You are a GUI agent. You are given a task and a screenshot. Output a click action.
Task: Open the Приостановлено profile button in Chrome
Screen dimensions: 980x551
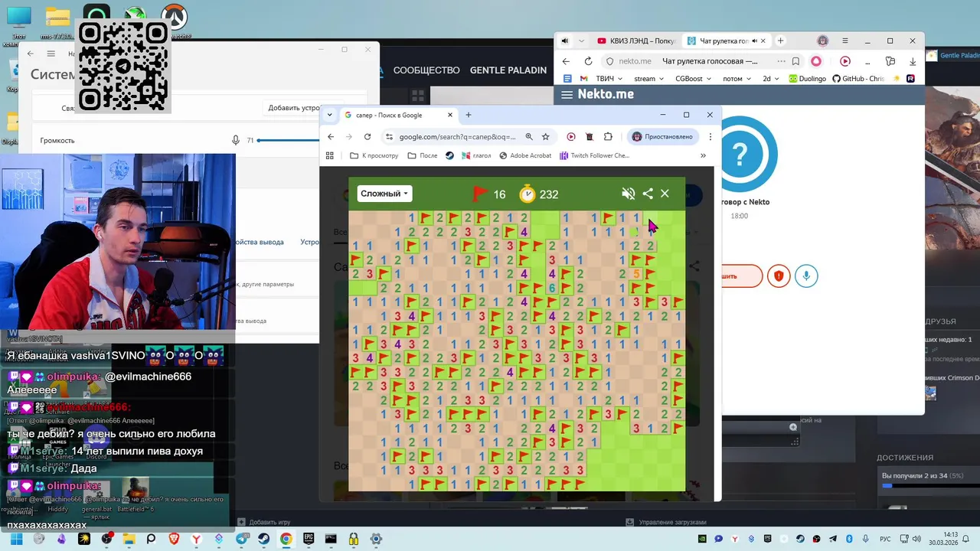pyautogui.click(x=662, y=137)
